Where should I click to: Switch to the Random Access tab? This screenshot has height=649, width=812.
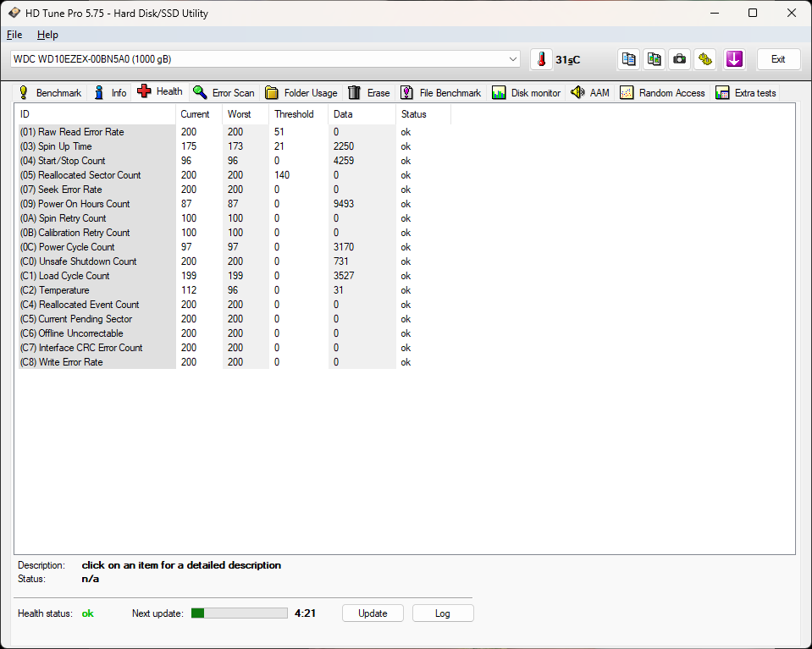tap(663, 92)
